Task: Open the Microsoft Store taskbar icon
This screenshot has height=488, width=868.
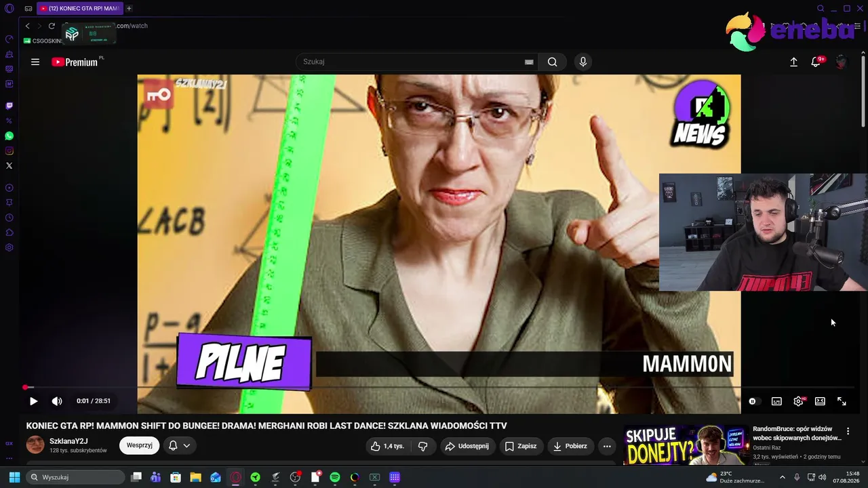Action: click(176, 477)
